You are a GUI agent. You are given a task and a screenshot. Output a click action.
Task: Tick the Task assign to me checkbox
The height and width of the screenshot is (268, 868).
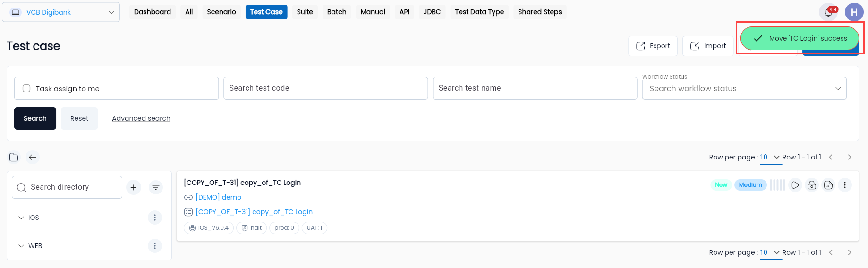pos(26,88)
